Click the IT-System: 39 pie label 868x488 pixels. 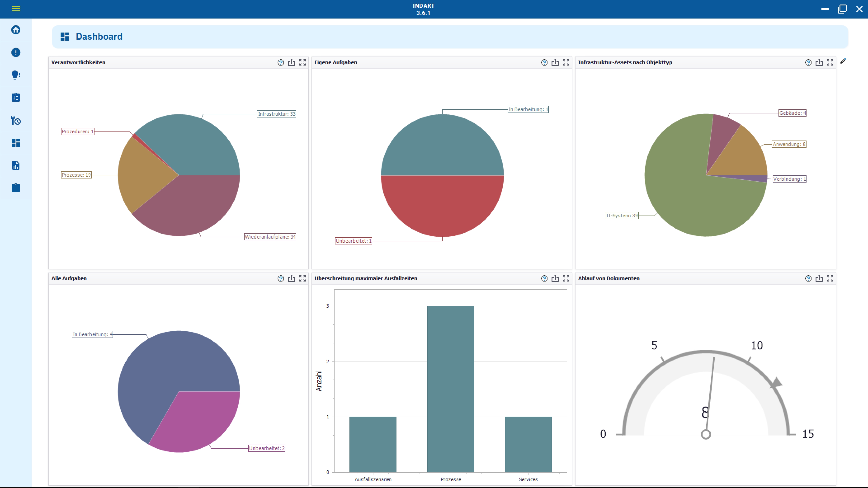tap(622, 216)
